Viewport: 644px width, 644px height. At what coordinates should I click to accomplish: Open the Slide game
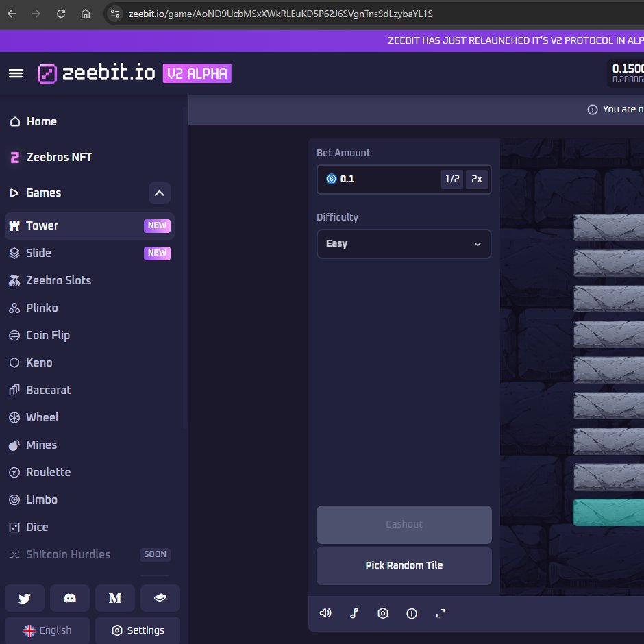click(90, 253)
